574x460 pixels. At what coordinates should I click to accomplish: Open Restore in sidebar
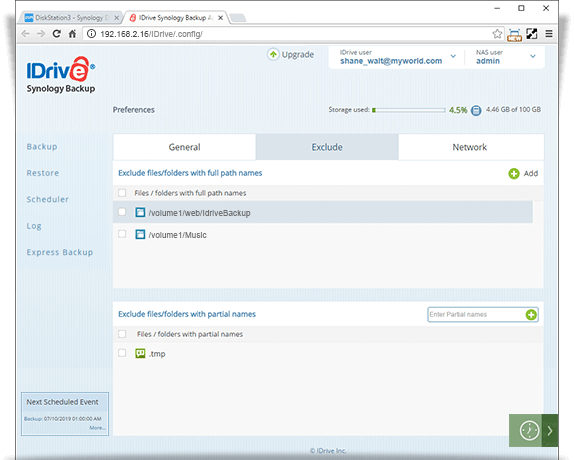42,173
